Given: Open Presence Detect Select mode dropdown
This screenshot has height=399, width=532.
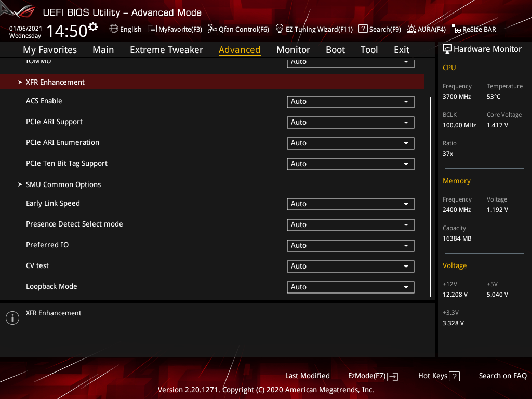Looking at the screenshot, I should point(351,224).
